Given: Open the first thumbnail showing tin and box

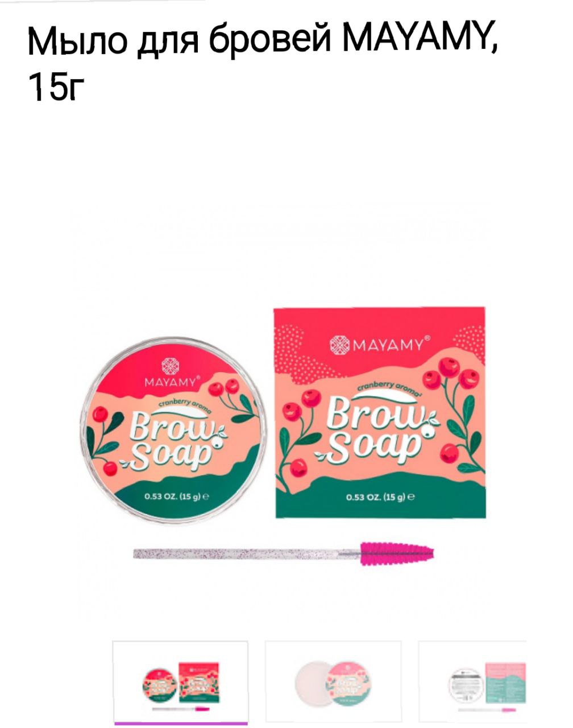Looking at the screenshot, I should pyautogui.click(x=180, y=682).
